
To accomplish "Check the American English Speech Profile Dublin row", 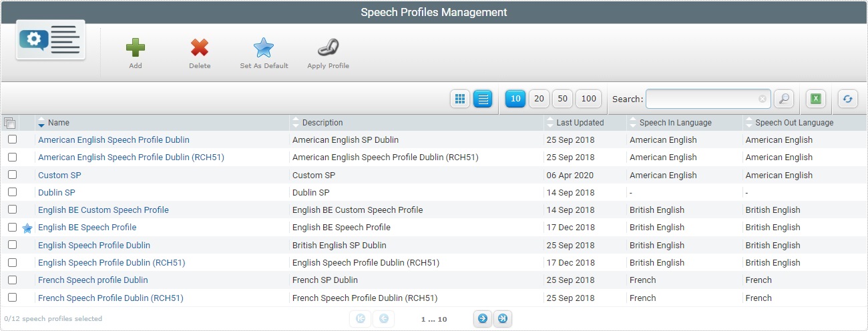I will click(12, 139).
